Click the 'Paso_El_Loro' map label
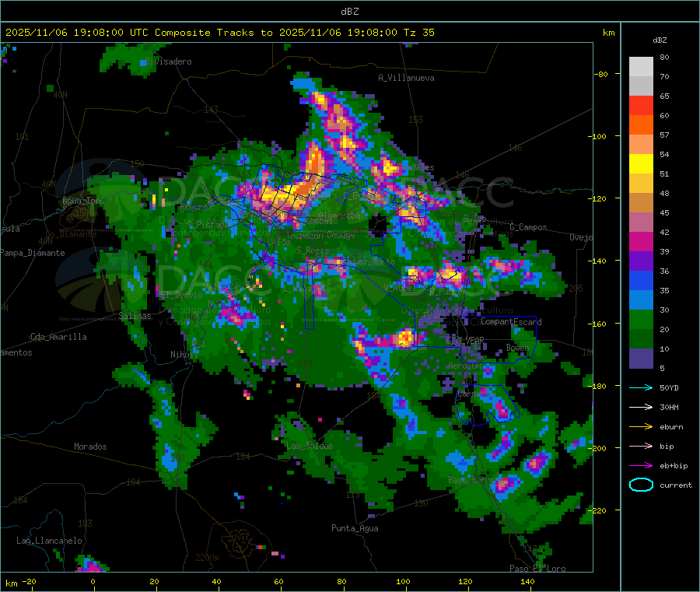This screenshot has height=592, width=700. click(x=537, y=569)
